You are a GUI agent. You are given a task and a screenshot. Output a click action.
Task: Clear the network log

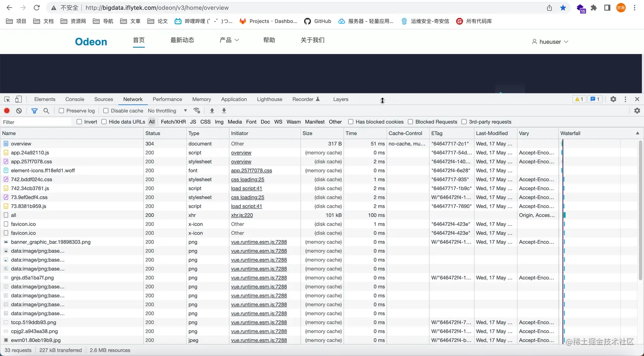pos(19,111)
